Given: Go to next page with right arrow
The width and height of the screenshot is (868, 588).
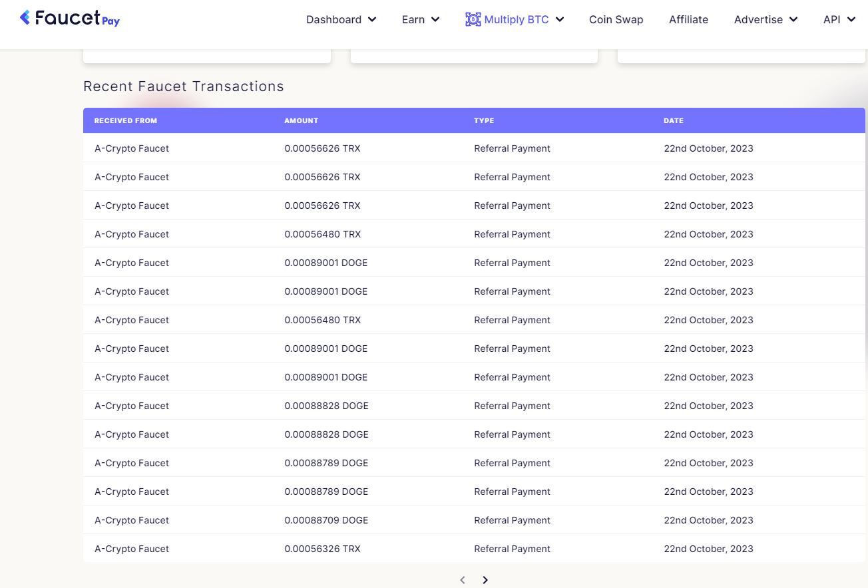Looking at the screenshot, I should (485, 580).
